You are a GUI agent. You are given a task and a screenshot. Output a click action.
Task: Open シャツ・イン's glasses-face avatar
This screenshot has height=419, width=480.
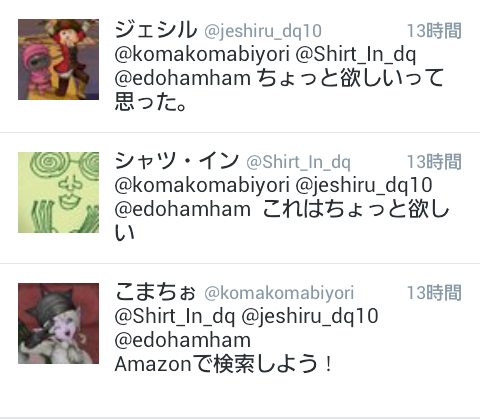(x=58, y=192)
